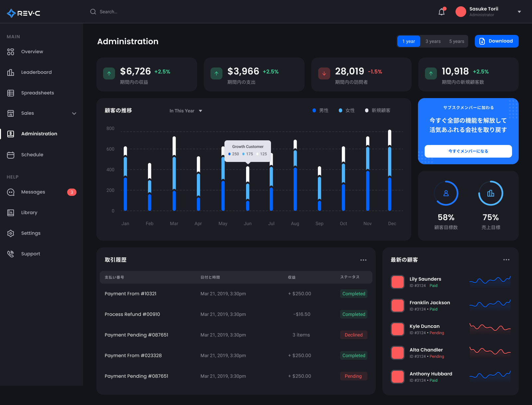Toggle the 女性 legend series

347,110
